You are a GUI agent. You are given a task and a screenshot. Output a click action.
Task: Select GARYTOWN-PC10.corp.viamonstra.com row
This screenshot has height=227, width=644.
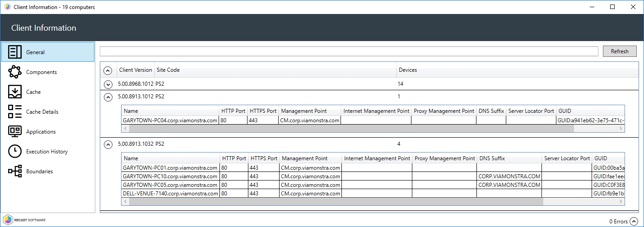373,176
